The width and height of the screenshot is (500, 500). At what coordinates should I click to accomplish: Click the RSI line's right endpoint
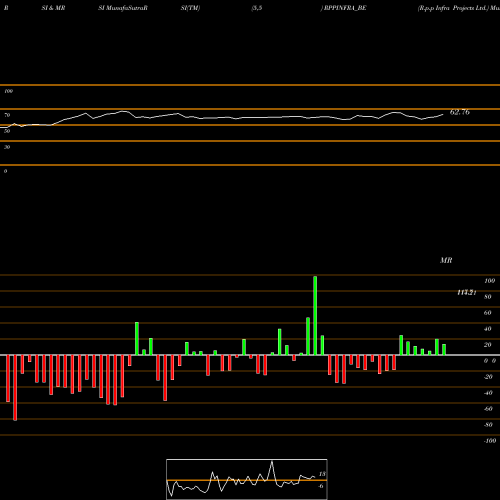tap(443, 115)
